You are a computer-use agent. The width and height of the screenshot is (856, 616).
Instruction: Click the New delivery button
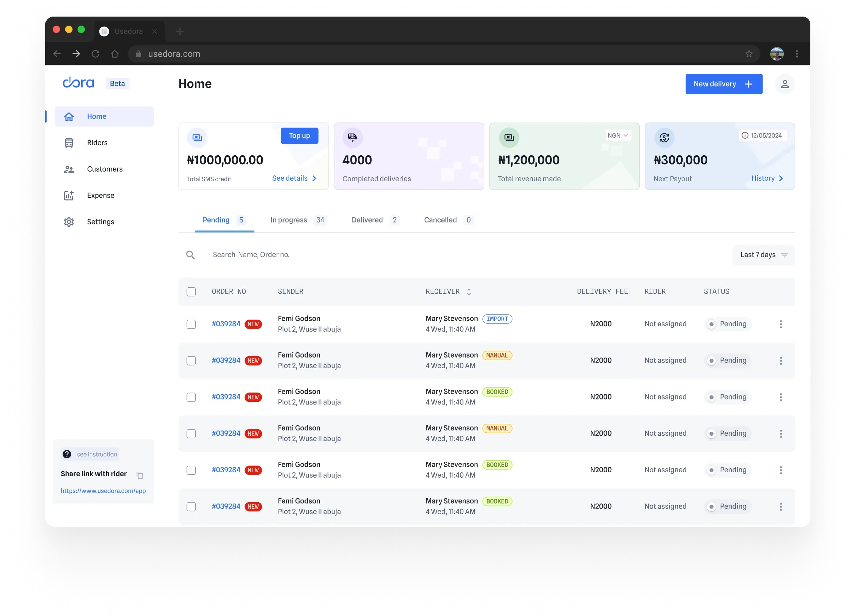(724, 84)
